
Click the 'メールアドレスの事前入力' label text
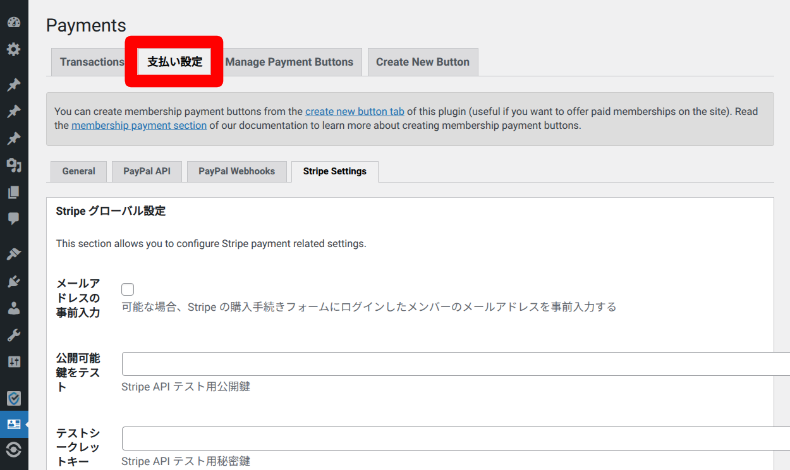tap(78, 298)
